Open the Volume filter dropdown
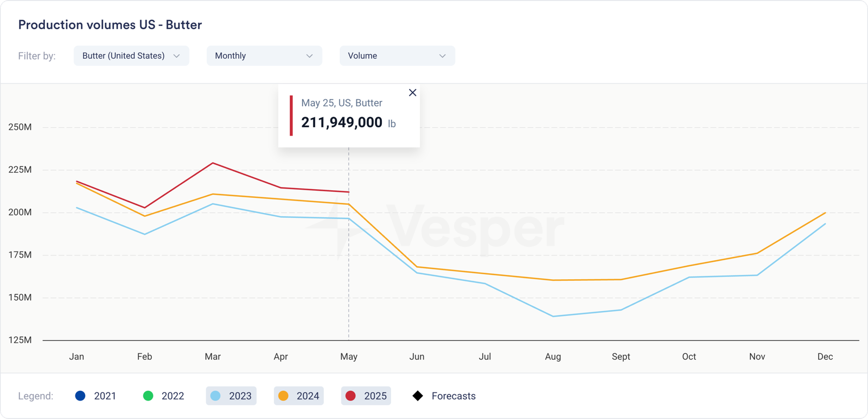 click(397, 56)
